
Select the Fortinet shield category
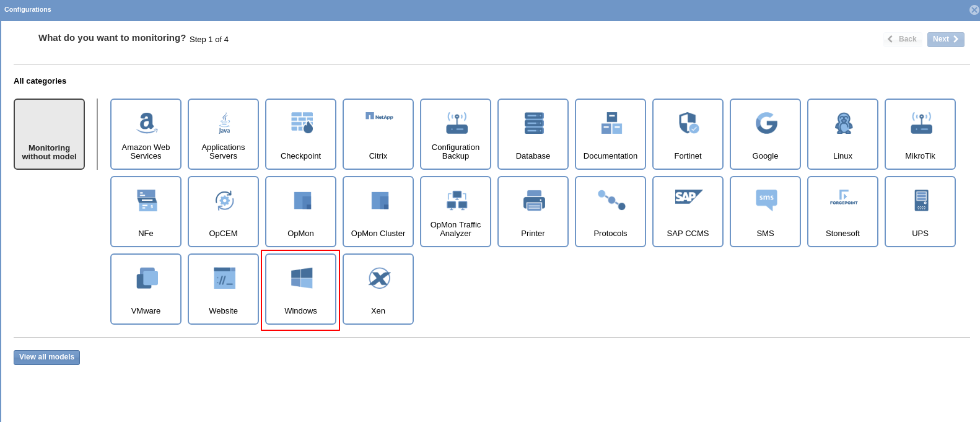[688, 134]
